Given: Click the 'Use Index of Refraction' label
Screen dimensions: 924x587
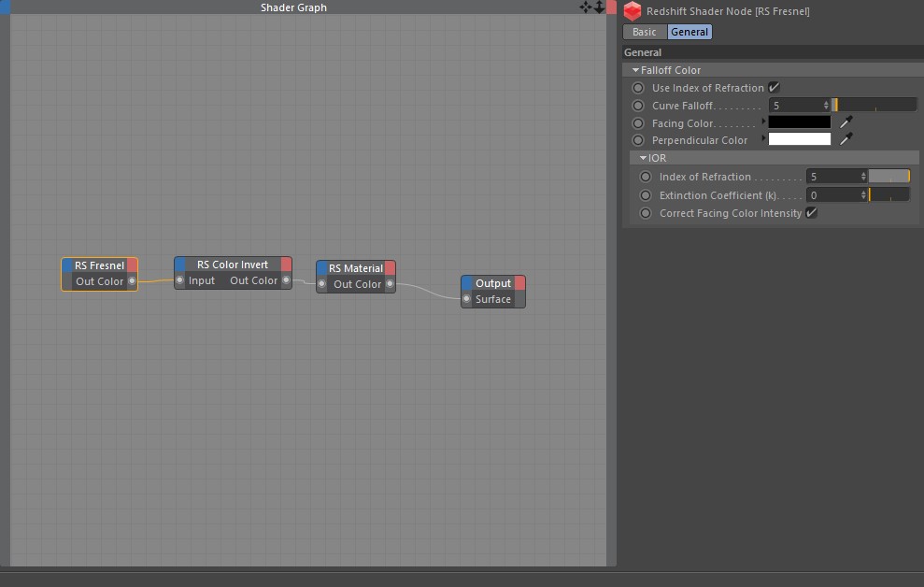Looking at the screenshot, I should 708,88.
